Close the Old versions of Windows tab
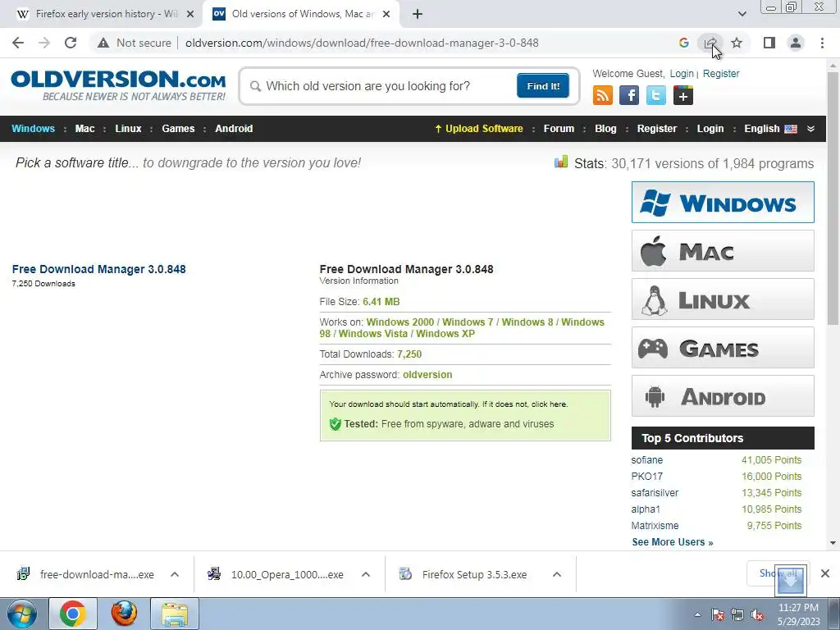Screen dimensions: 840x630 387,14
